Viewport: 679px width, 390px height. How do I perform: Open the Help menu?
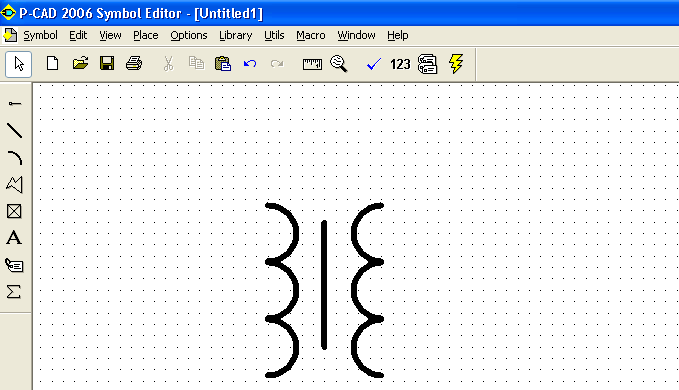click(398, 35)
